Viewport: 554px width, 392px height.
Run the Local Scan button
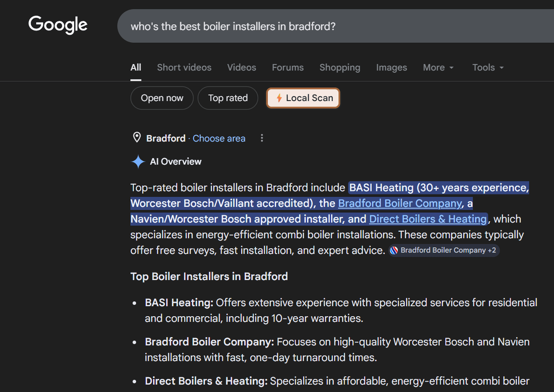pos(303,98)
